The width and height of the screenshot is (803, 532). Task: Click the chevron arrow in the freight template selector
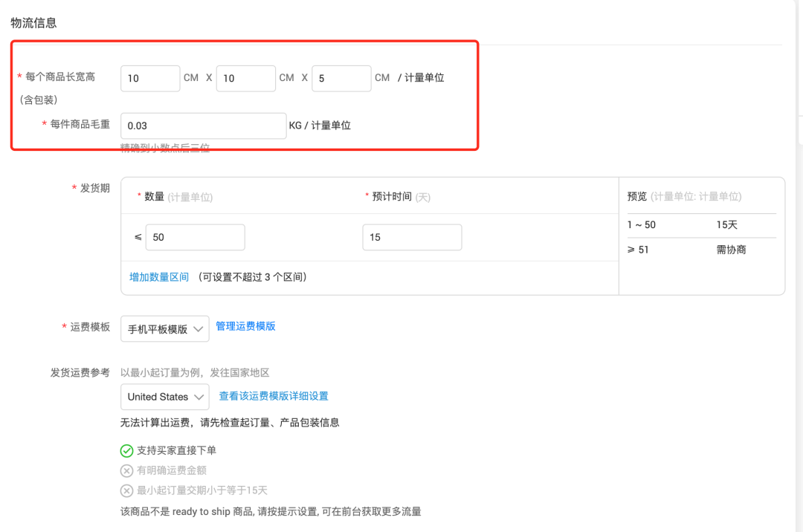tap(199, 328)
